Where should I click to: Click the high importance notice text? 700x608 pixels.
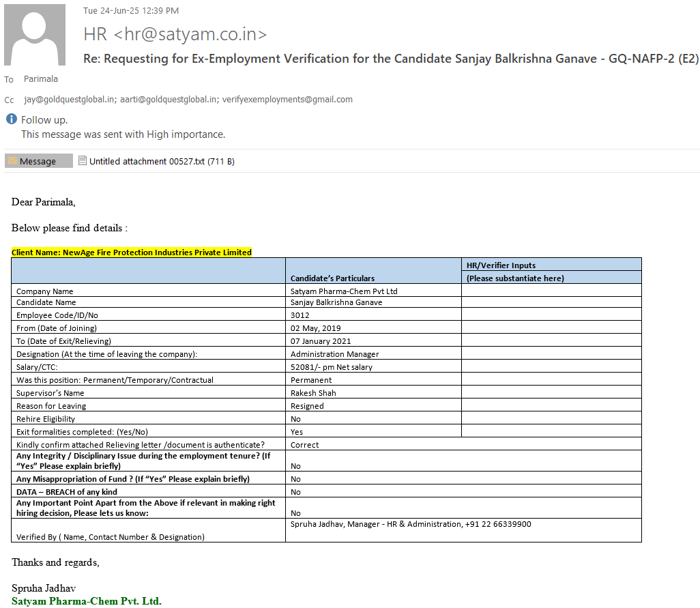pyautogui.click(x=123, y=134)
